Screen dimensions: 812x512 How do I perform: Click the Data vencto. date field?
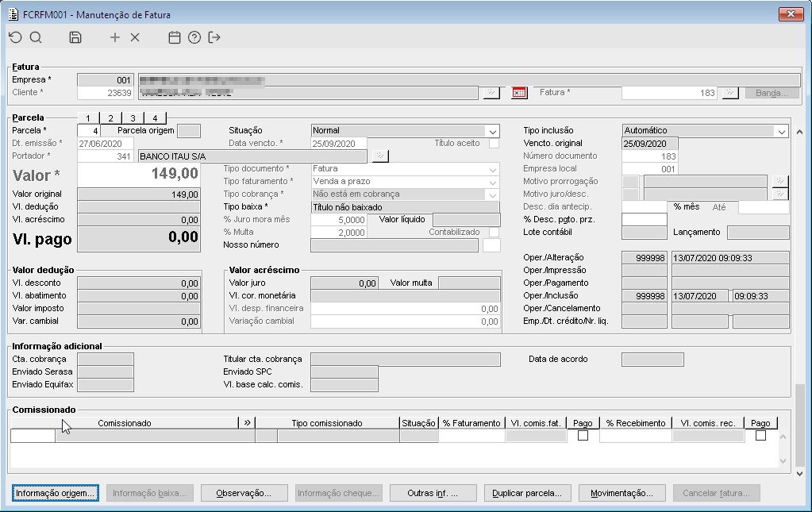339,144
